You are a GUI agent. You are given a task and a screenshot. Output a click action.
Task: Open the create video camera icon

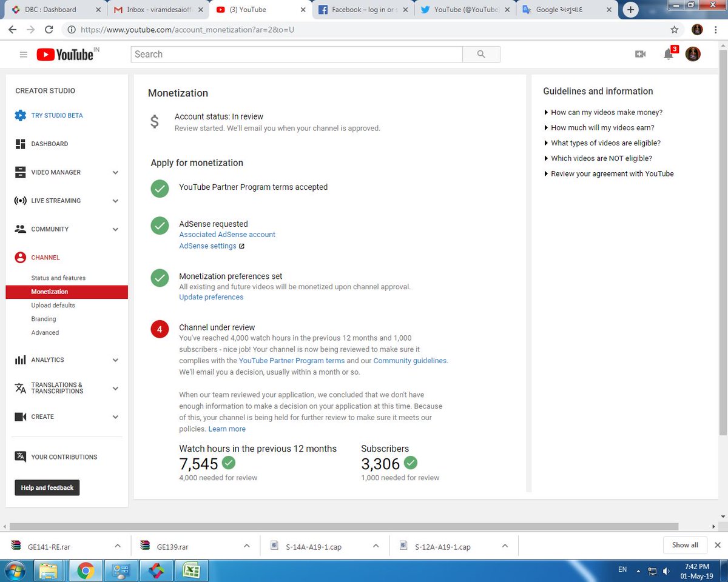pos(640,55)
